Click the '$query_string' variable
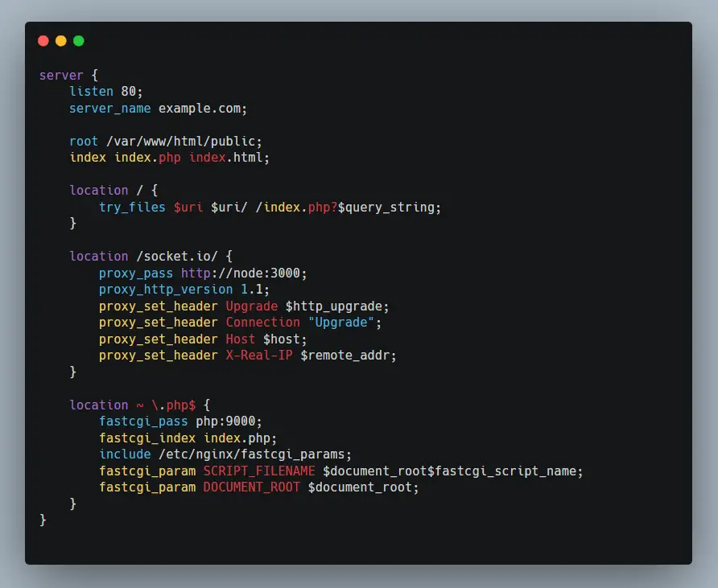 point(389,207)
